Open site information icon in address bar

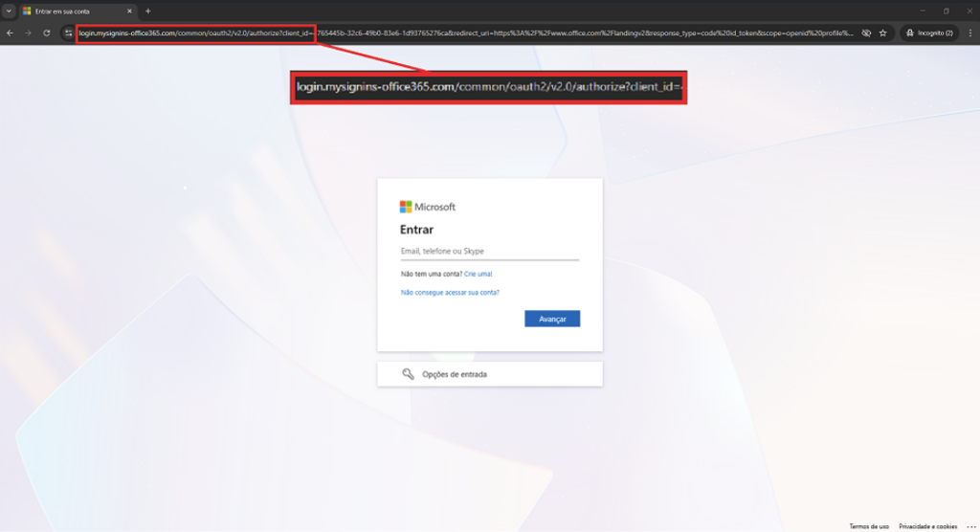point(68,33)
